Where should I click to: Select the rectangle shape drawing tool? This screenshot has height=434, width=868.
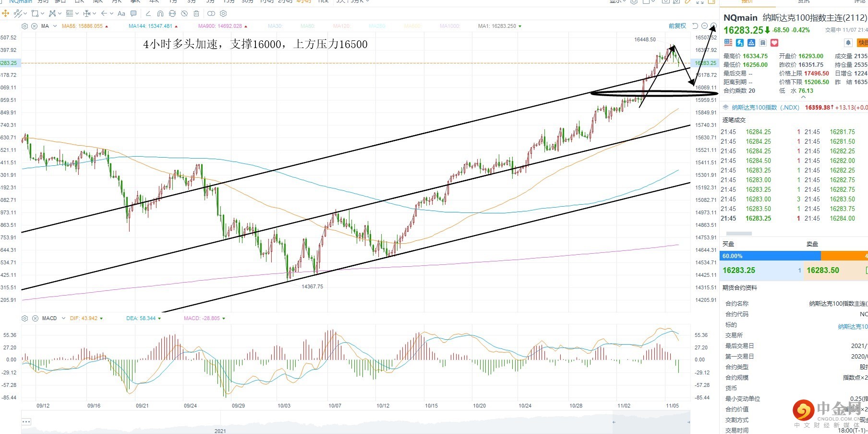tap(35, 13)
